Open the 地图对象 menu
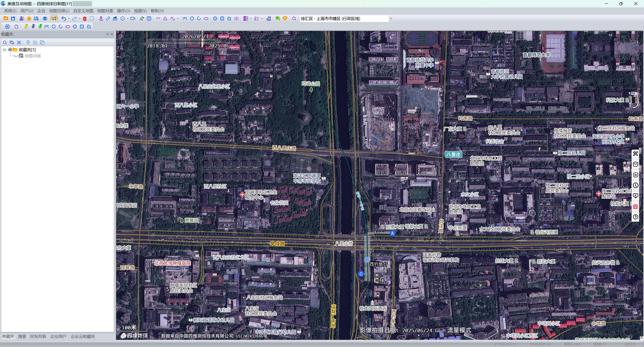The width and height of the screenshot is (644, 347). pyautogui.click(x=105, y=11)
